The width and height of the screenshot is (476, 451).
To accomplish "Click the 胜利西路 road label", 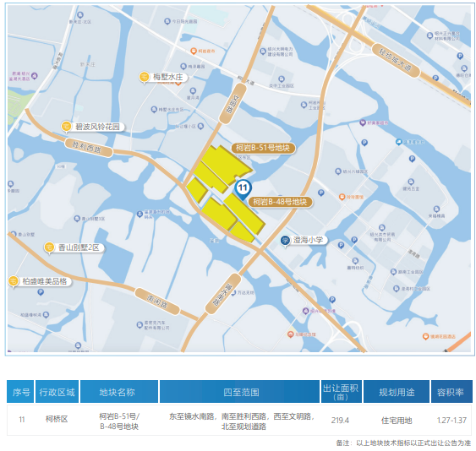I will [89, 148].
